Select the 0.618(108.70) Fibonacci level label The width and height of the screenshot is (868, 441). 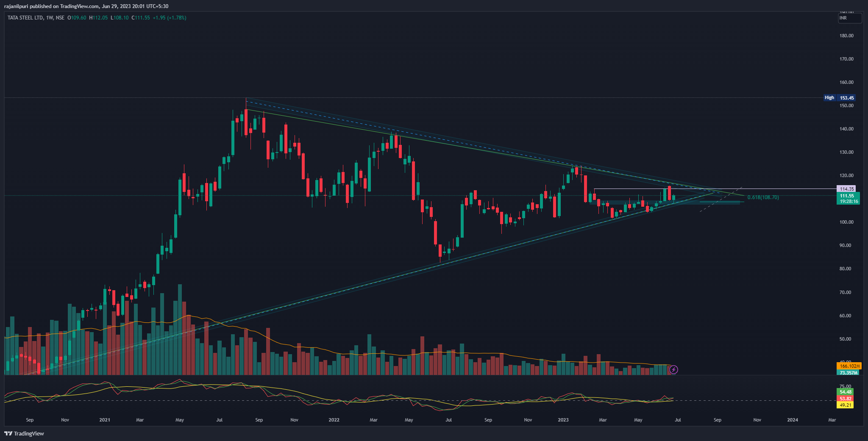tap(763, 197)
